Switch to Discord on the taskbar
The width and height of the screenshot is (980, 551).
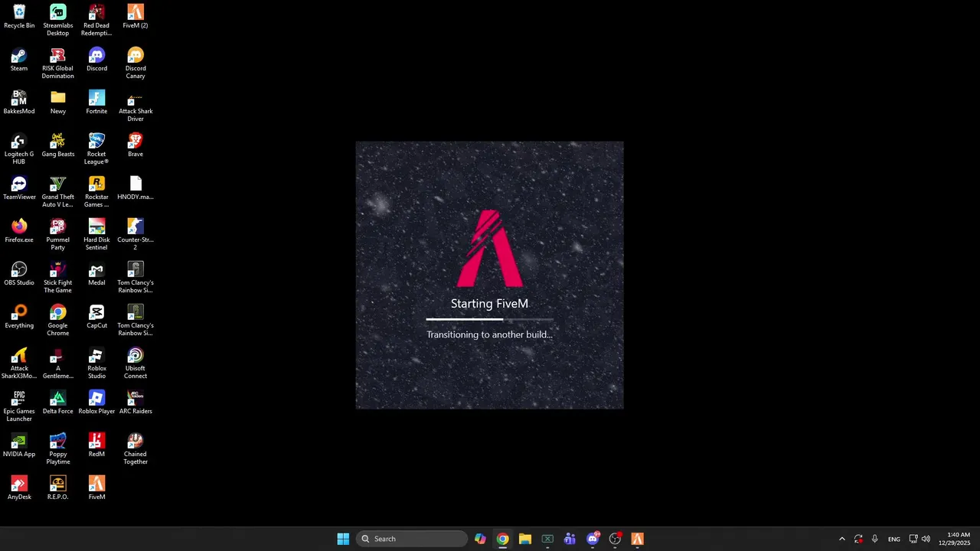point(593,539)
